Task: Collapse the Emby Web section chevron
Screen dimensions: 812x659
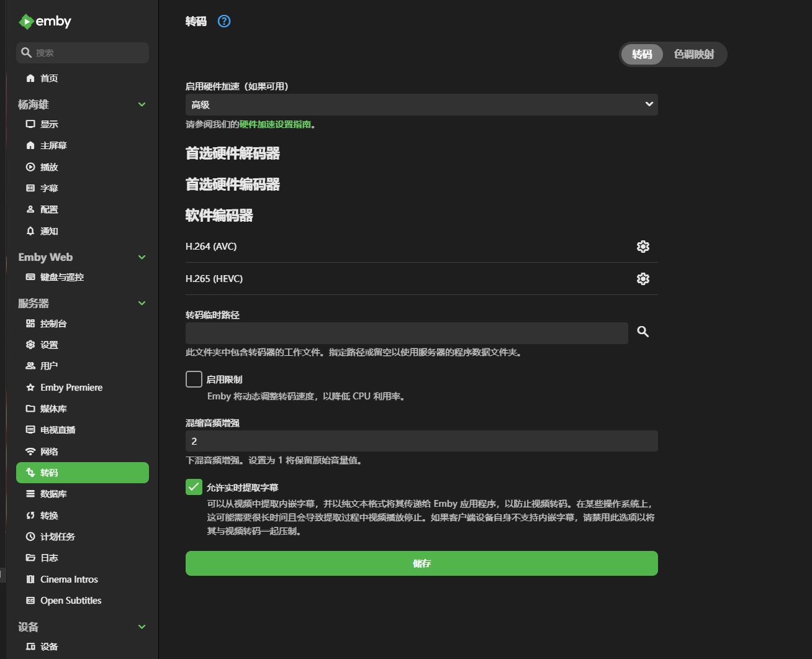Action: [142, 257]
